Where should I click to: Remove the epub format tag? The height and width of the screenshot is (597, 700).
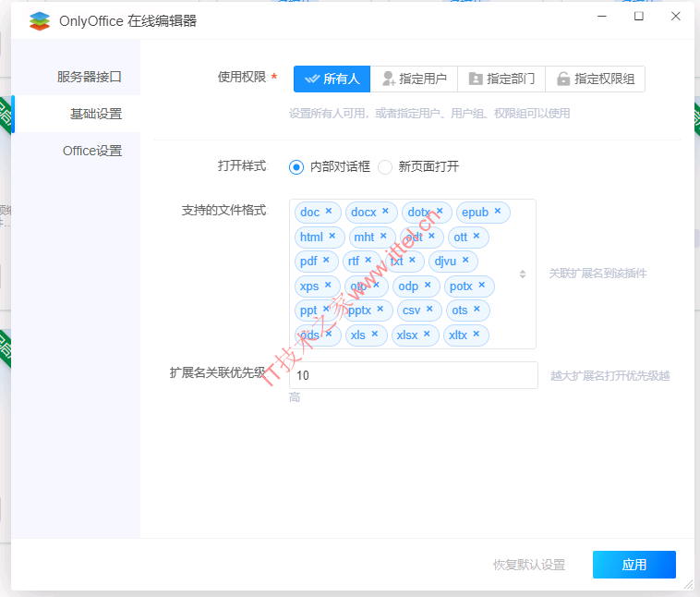coord(498,211)
